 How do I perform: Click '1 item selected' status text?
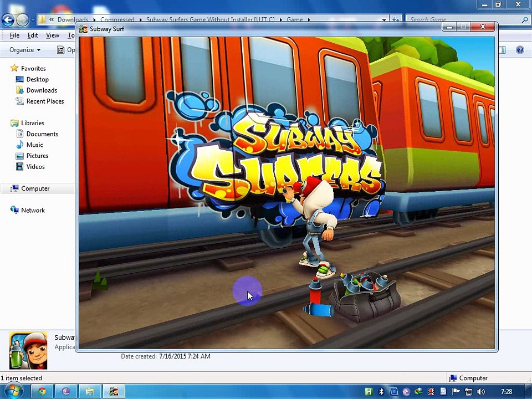(22, 378)
